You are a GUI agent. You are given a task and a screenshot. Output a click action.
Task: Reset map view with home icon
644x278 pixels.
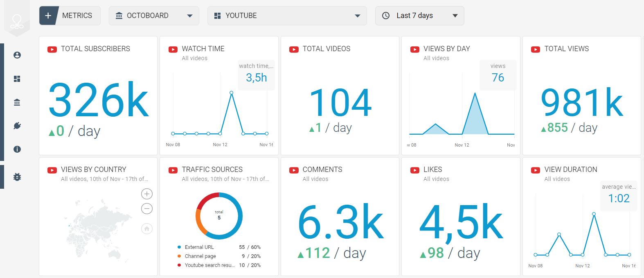coord(147,228)
